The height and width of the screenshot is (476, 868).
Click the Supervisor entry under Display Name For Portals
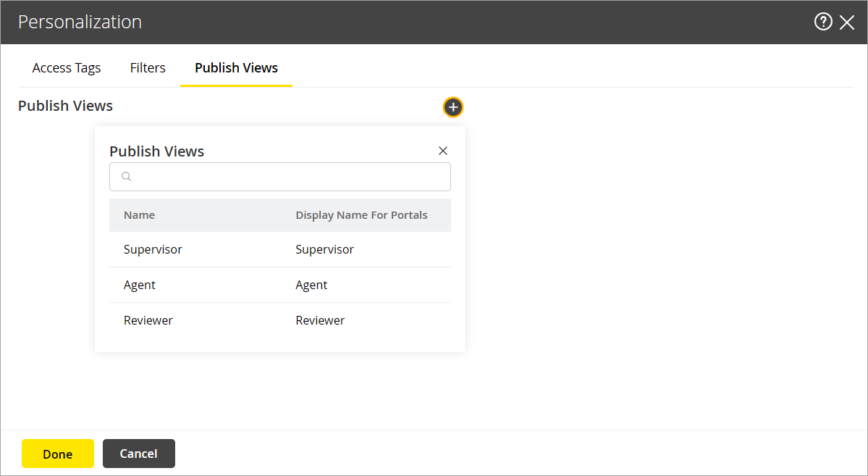[324, 249]
